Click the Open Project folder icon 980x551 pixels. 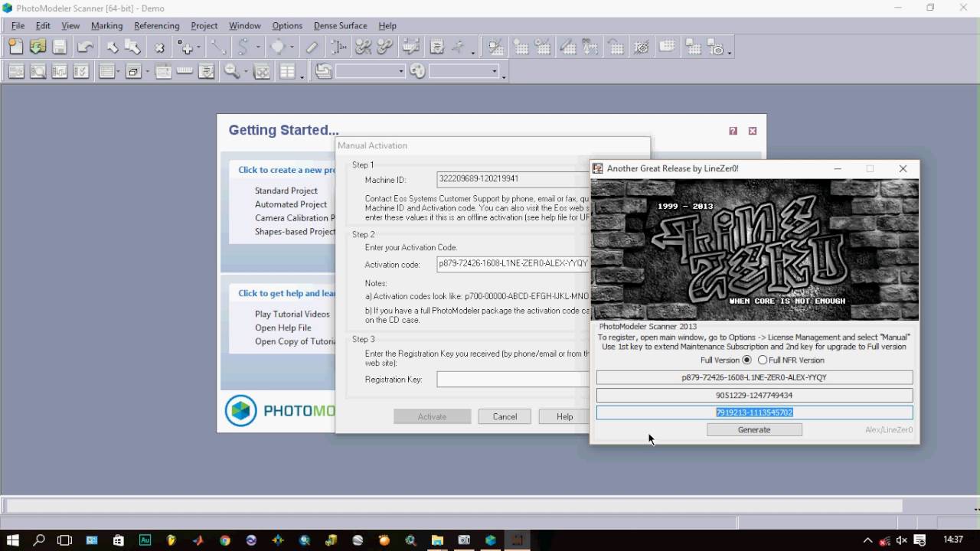[x=38, y=47]
